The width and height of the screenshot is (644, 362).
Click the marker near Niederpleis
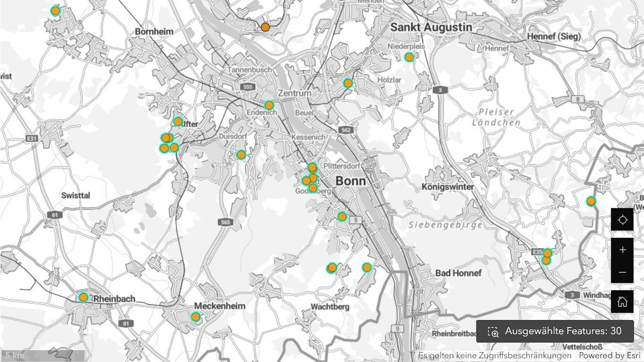[x=409, y=57]
